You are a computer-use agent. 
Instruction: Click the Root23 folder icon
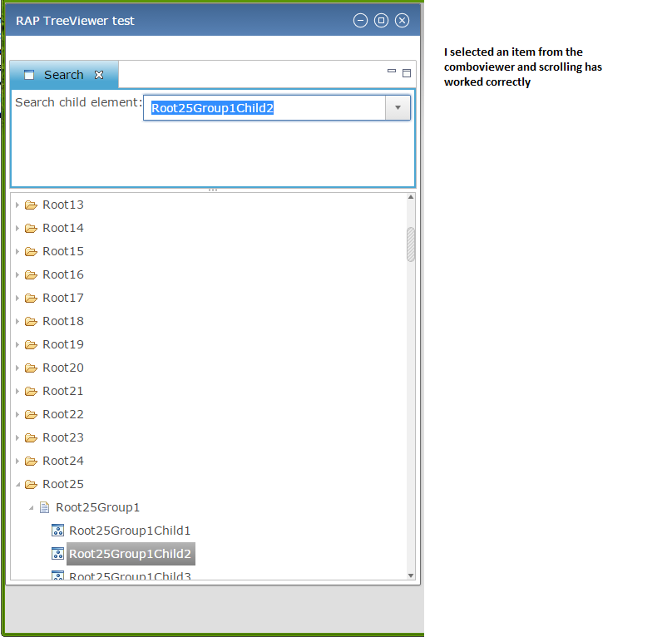[31, 437]
